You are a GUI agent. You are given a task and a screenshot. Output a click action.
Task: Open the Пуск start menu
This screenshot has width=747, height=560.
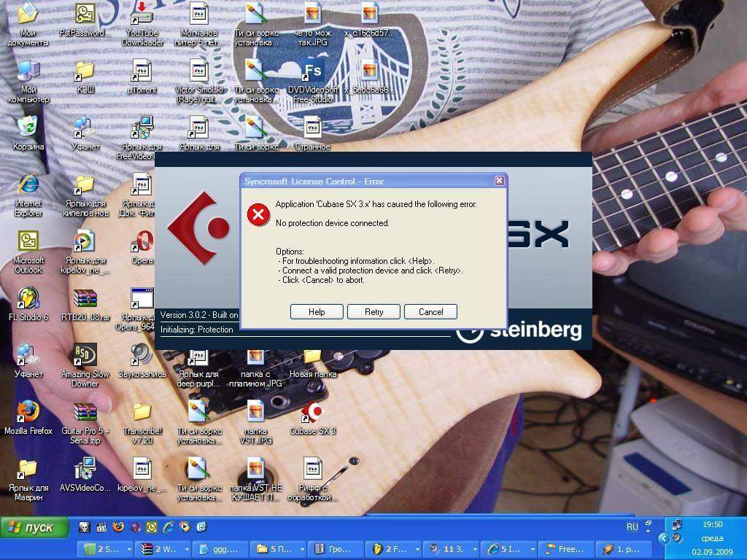(34, 527)
